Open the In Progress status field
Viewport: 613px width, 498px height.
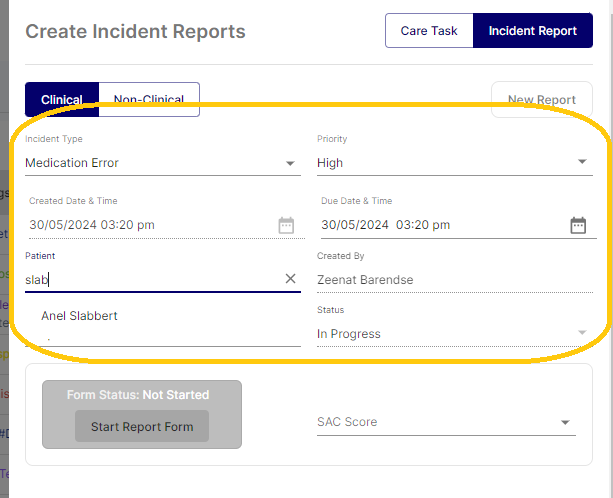click(440, 334)
